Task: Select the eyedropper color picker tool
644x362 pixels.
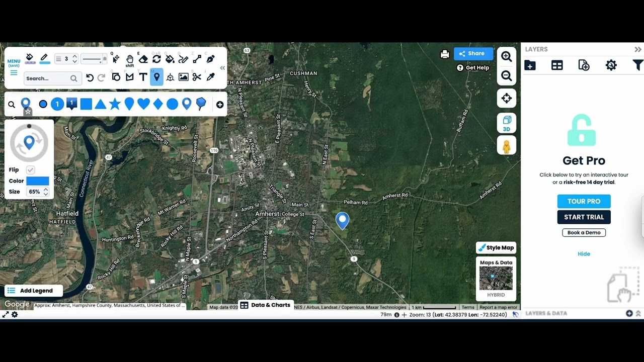Action: point(210,77)
